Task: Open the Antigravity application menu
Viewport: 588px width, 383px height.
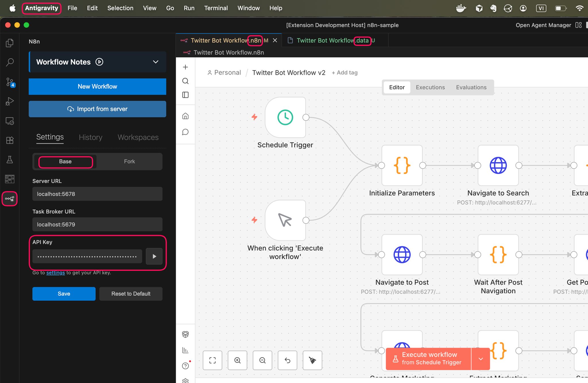Action: (42, 8)
